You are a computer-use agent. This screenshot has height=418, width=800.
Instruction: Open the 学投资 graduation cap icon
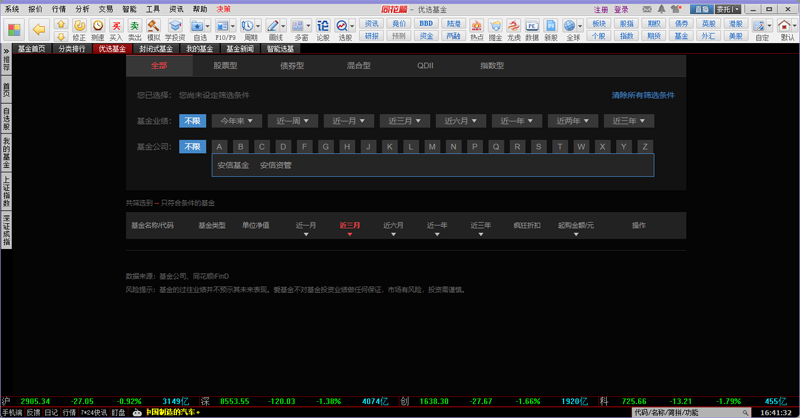pos(175,28)
